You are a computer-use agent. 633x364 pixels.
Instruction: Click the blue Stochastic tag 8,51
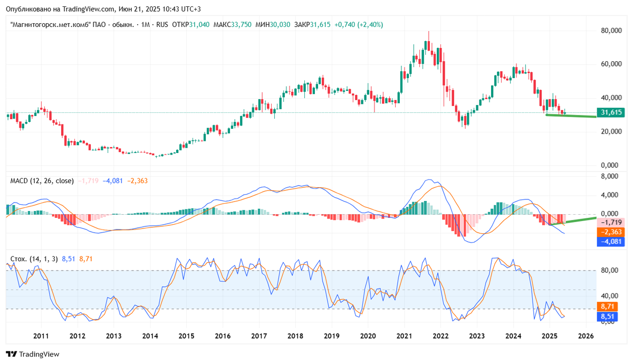[x=608, y=317]
